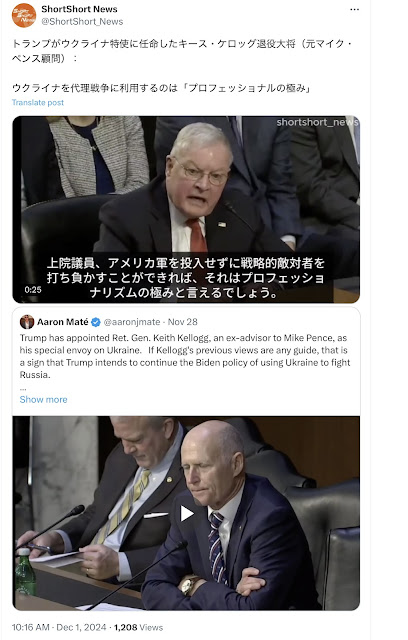
Task: Open the @aaronjmate handle
Action: click(132, 322)
